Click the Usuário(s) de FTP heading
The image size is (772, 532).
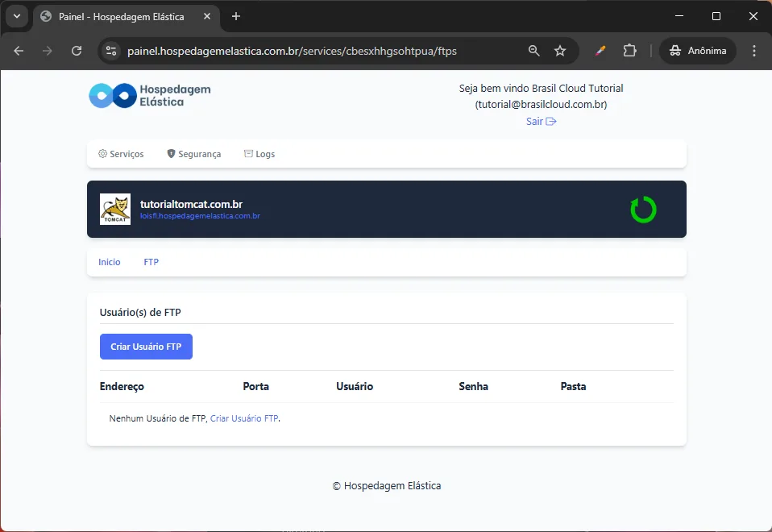(x=140, y=312)
